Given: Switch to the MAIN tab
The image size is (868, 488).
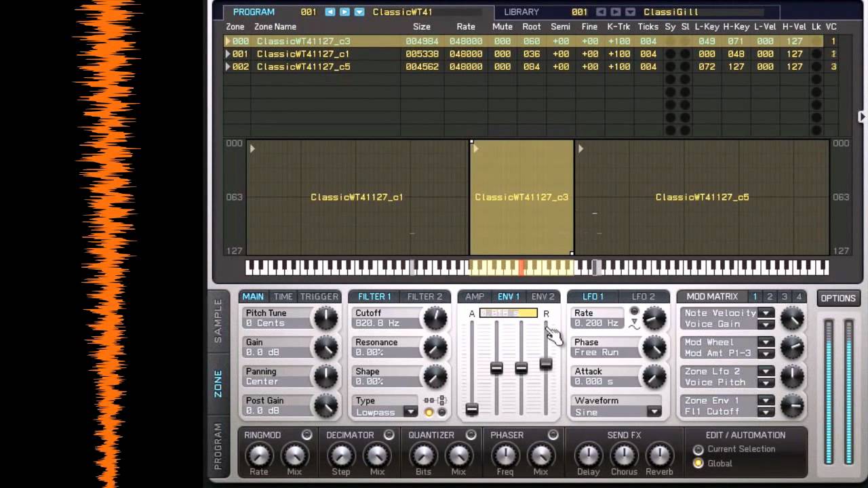Looking at the screenshot, I should pyautogui.click(x=253, y=297).
